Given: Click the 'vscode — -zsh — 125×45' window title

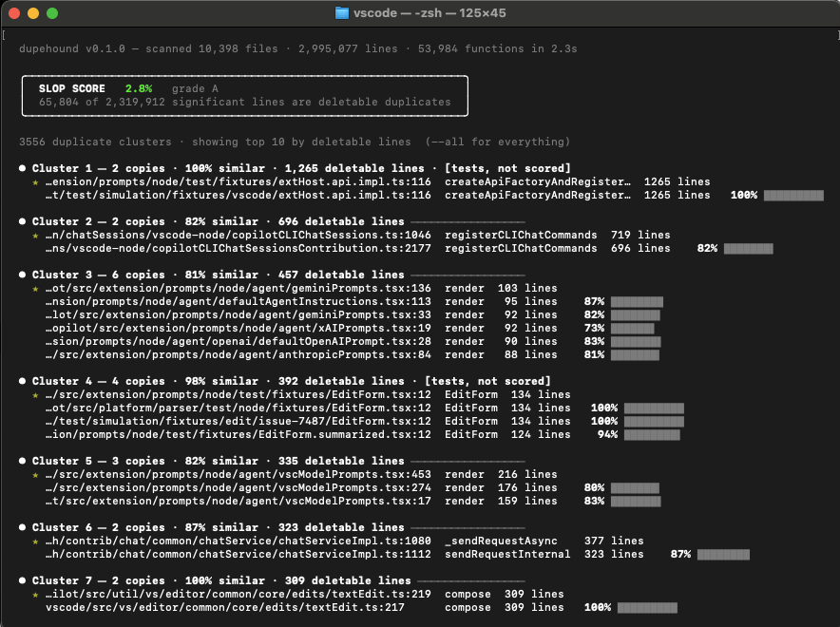Looking at the screenshot, I should click(x=430, y=13).
